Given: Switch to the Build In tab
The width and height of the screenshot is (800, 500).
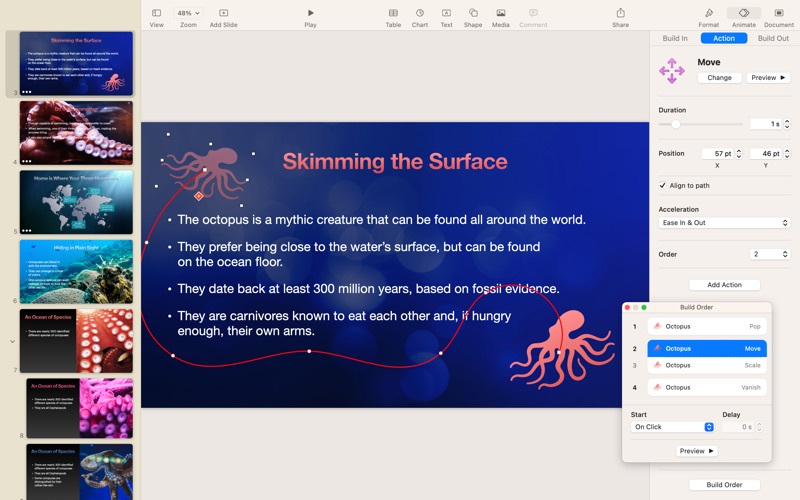Looking at the screenshot, I should pos(675,38).
